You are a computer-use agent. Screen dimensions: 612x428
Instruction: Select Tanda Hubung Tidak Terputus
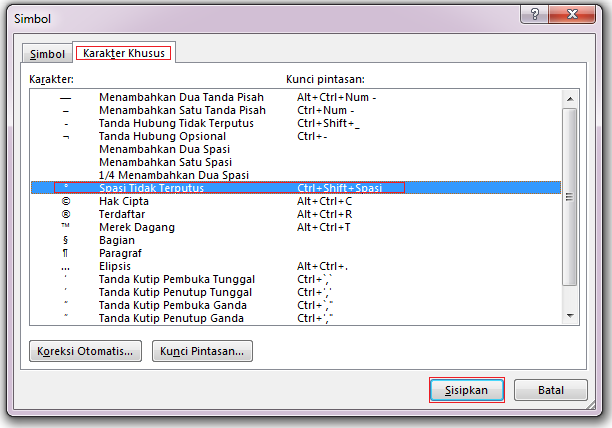296,123
